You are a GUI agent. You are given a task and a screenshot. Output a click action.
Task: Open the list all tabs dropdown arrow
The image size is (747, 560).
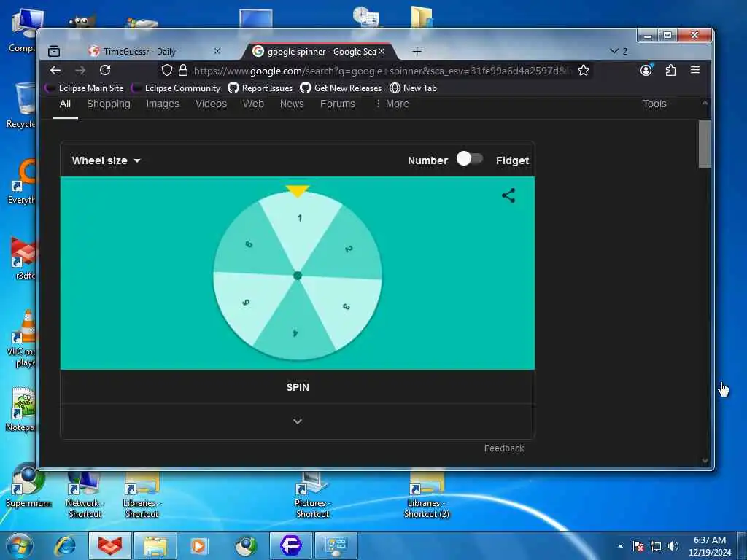[x=614, y=51]
